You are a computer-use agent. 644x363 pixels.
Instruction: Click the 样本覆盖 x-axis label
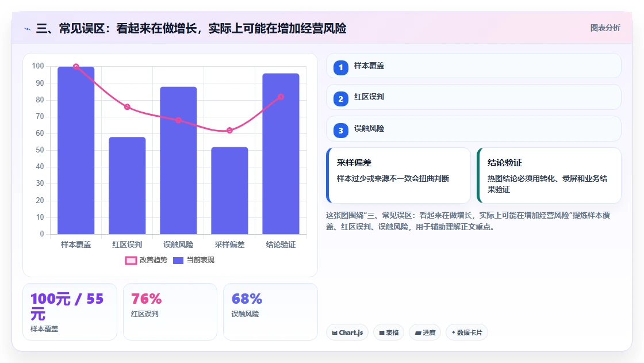(x=76, y=244)
